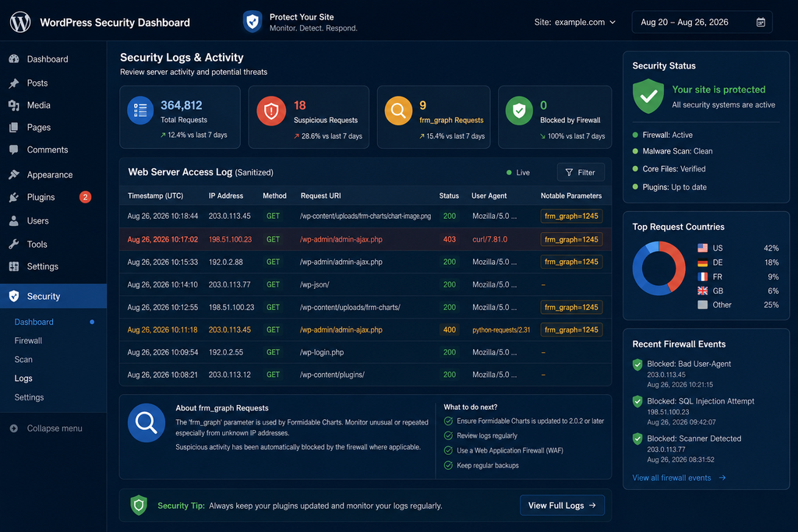Viewport: 798px width, 532px height.
Task: Click the Security Tip shield icon
Action: click(139, 505)
